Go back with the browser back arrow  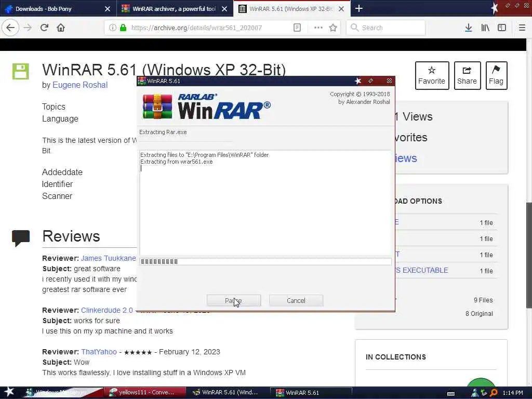[10, 28]
